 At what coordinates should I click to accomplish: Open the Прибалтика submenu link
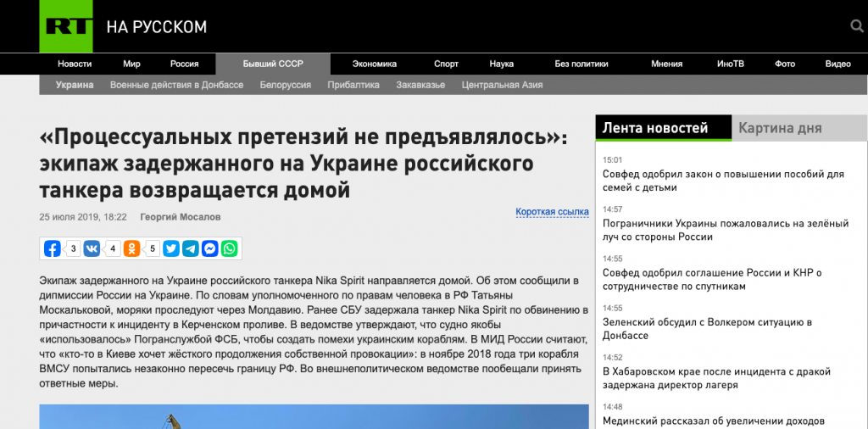pos(353,85)
